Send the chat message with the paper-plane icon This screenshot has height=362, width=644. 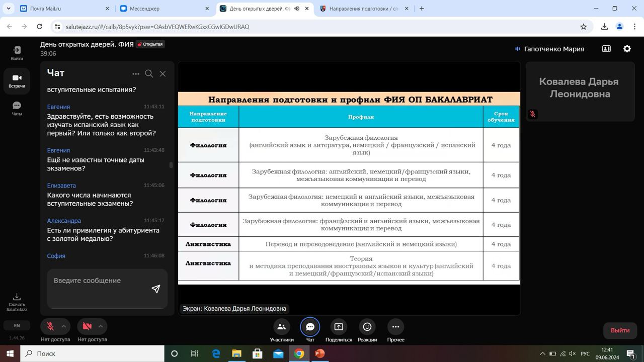[156, 289]
